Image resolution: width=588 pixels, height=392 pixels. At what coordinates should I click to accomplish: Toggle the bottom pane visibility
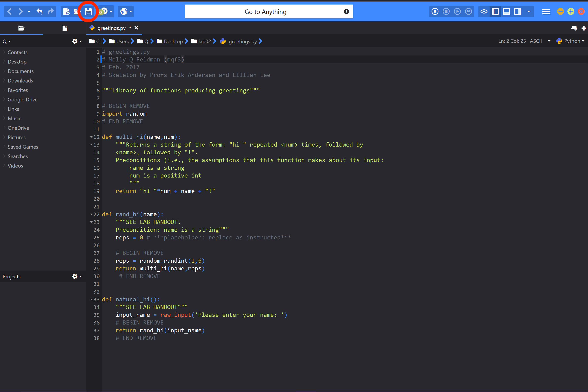pos(506,12)
